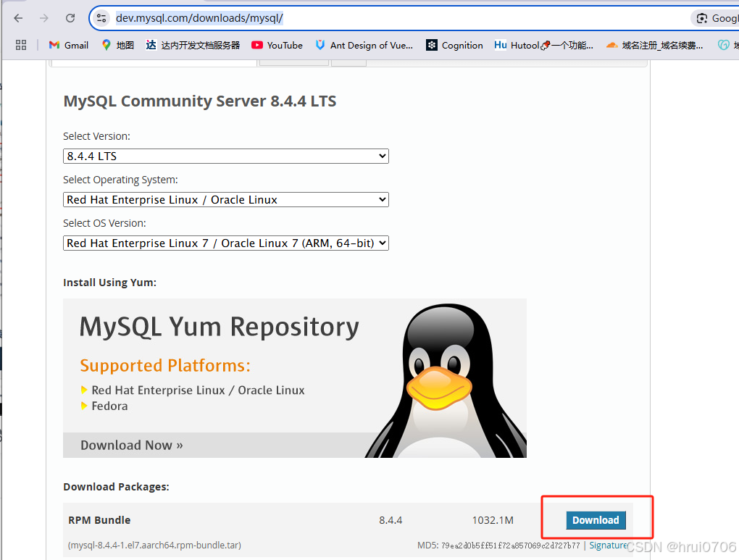Open the Ant Design of Vue bookmark
Viewport: 739px width, 560px height.
[364, 45]
